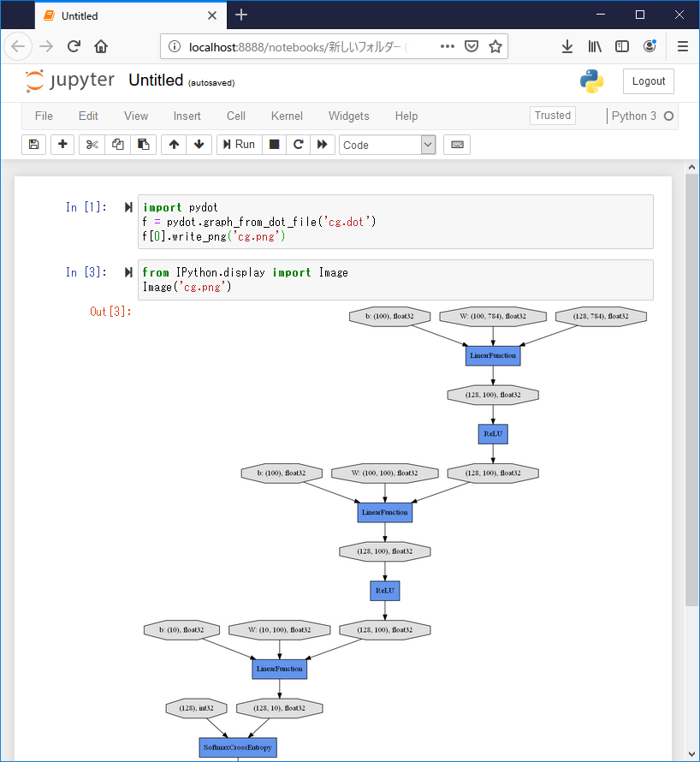
Task: Save page to Pocket
Action: [472, 46]
